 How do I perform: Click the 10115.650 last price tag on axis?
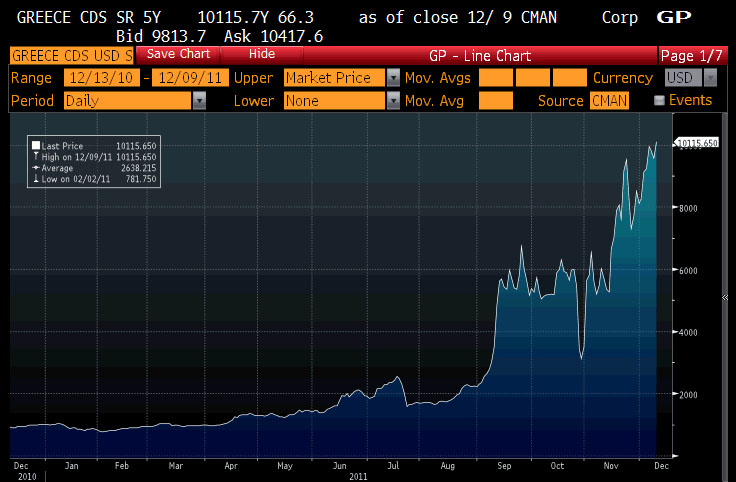pos(698,143)
